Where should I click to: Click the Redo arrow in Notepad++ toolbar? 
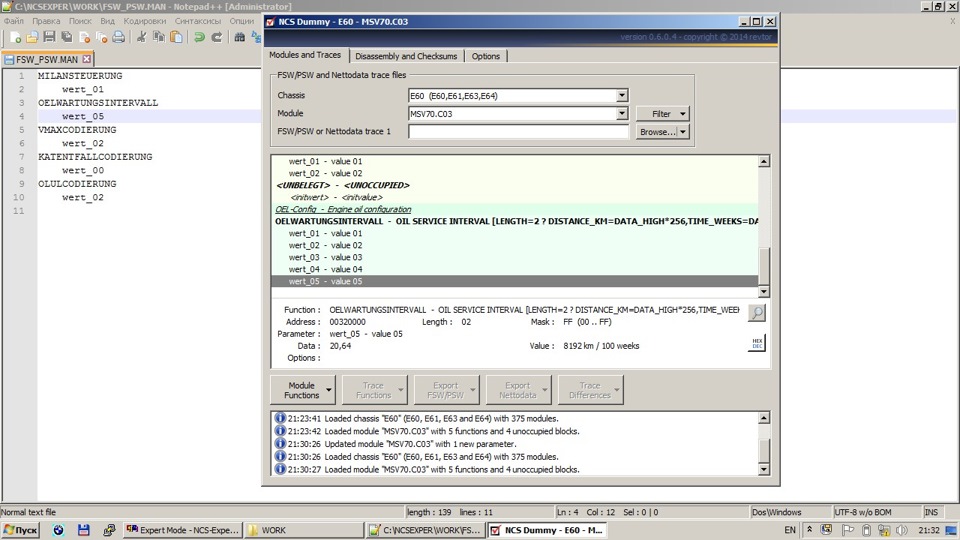point(216,37)
